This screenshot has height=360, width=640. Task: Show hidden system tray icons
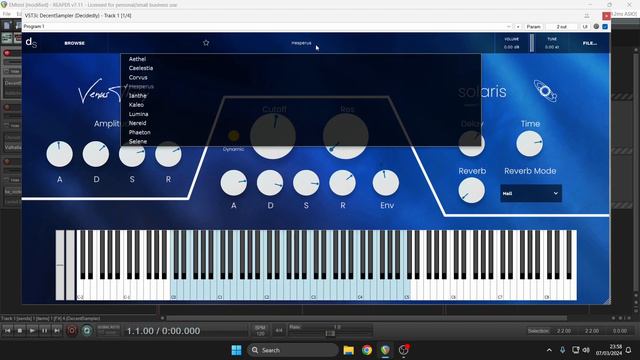549,350
